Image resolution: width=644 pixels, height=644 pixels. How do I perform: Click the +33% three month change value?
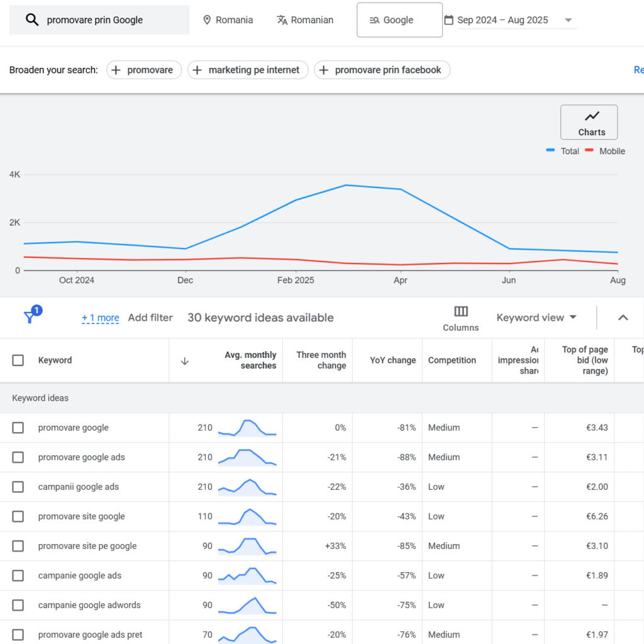[x=335, y=546]
